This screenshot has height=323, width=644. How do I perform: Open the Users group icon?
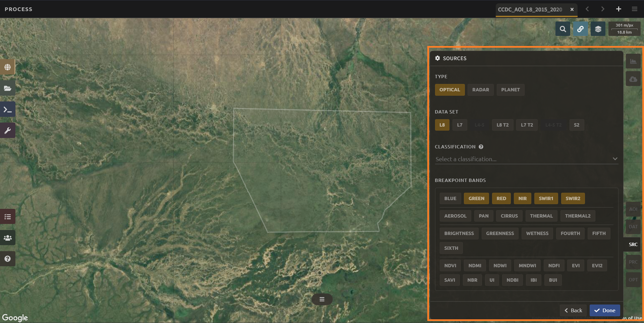[x=7, y=238]
